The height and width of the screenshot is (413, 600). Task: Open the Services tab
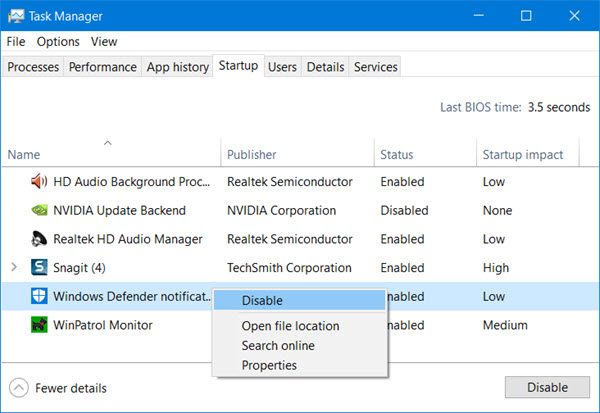click(x=375, y=67)
